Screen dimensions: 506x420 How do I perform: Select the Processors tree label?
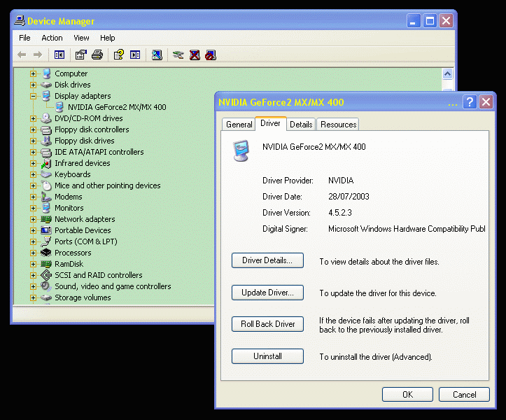point(73,253)
